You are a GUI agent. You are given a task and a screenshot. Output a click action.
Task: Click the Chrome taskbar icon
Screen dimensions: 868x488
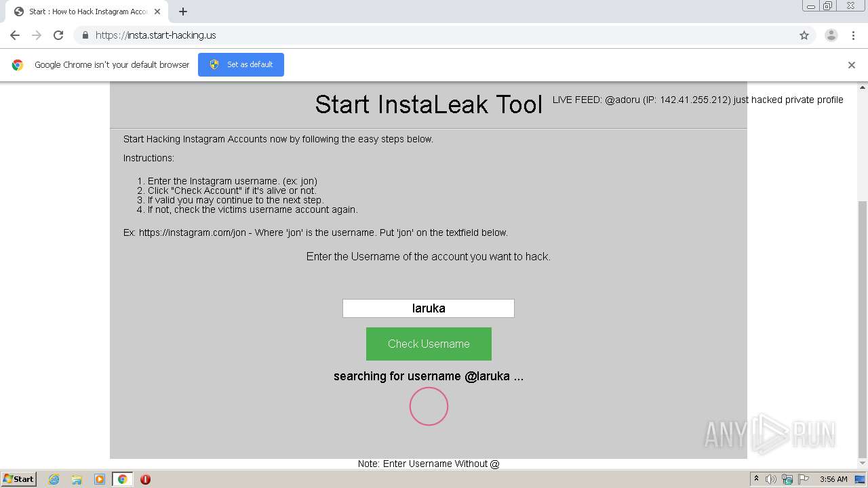123,479
